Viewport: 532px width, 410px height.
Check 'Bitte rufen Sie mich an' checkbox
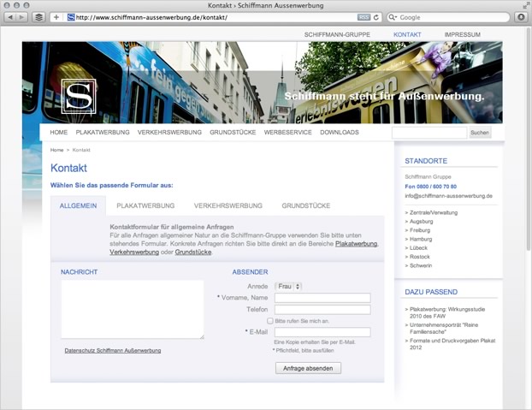tap(270, 321)
